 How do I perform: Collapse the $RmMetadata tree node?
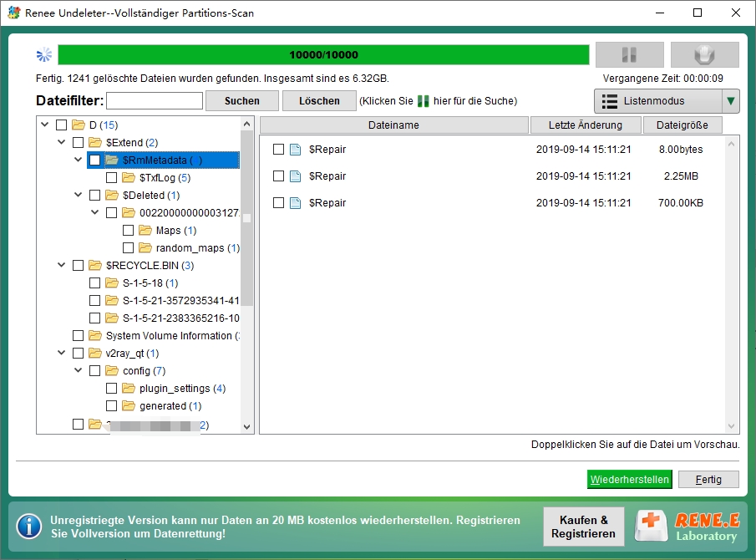click(79, 159)
